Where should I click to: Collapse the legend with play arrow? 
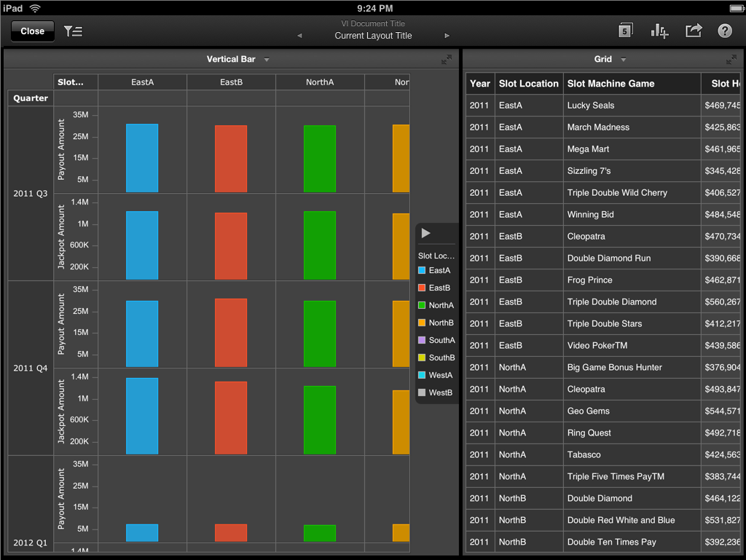tap(425, 233)
